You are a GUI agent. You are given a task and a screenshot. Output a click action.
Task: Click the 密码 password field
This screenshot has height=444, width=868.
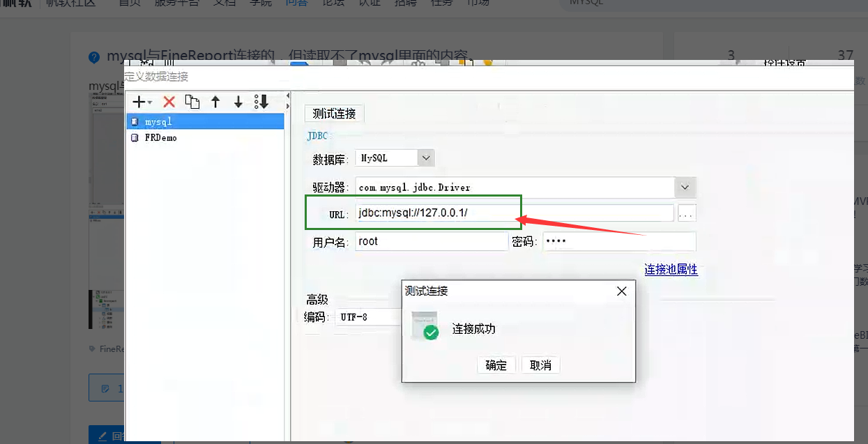[619, 241]
